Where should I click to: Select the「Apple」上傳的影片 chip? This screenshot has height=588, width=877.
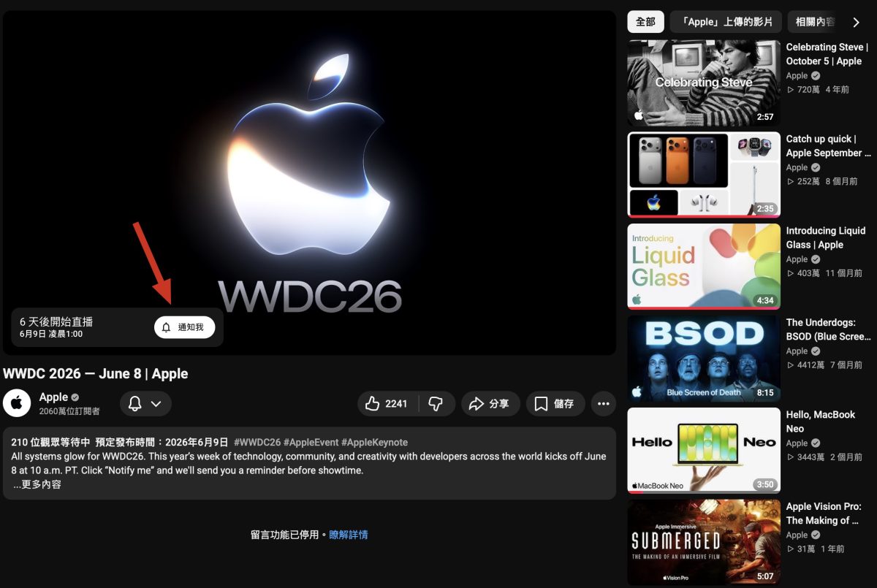point(726,22)
